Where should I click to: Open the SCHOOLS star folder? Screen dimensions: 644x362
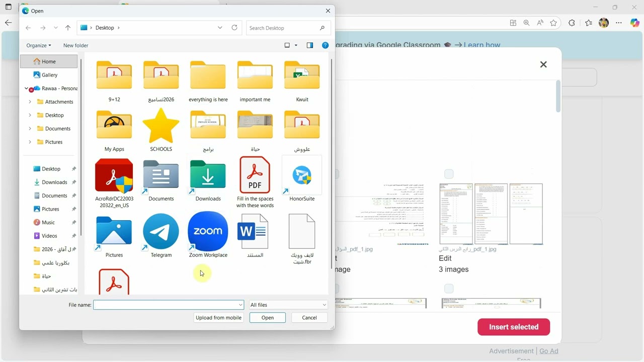point(161,130)
